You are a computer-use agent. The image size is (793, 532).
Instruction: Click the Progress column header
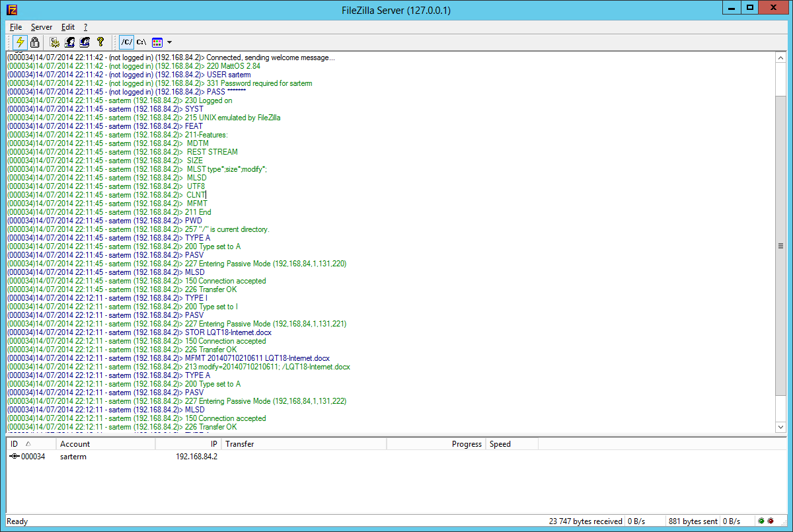(x=435, y=444)
